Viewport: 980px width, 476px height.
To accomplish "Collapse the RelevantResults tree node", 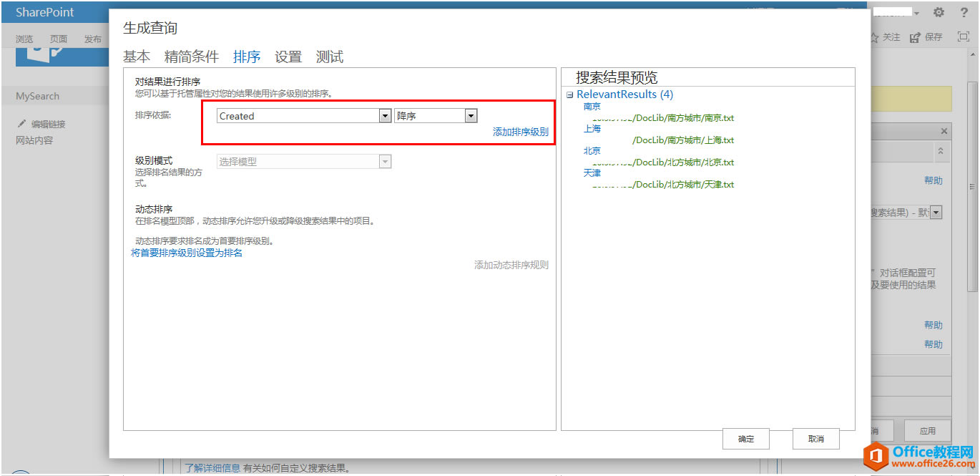I will click(569, 94).
